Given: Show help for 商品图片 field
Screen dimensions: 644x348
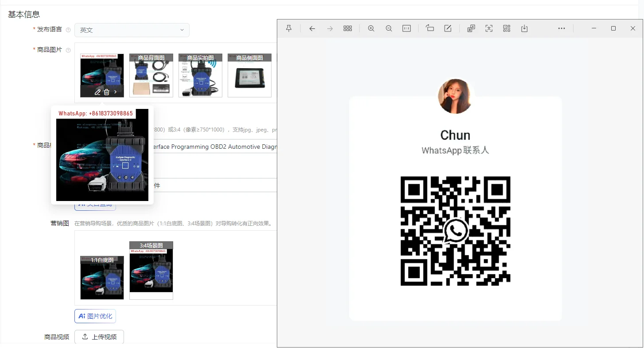Looking at the screenshot, I should tap(68, 50).
